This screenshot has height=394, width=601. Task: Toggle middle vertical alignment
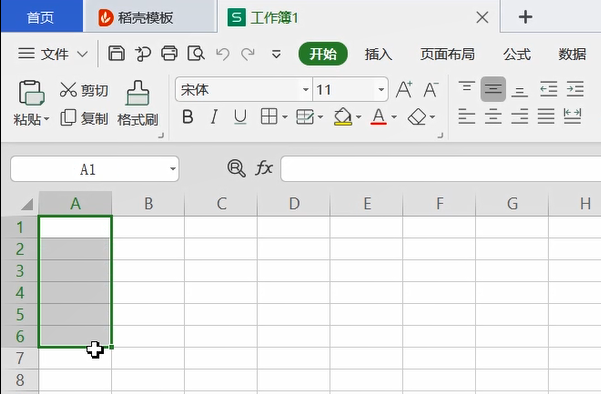pyautogui.click(x=493, y=89)
